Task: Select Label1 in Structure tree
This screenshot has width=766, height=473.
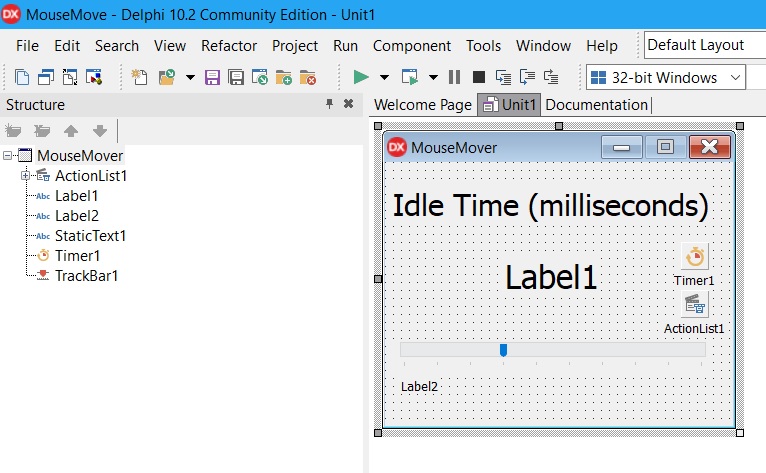Action: tap(77, 196)
